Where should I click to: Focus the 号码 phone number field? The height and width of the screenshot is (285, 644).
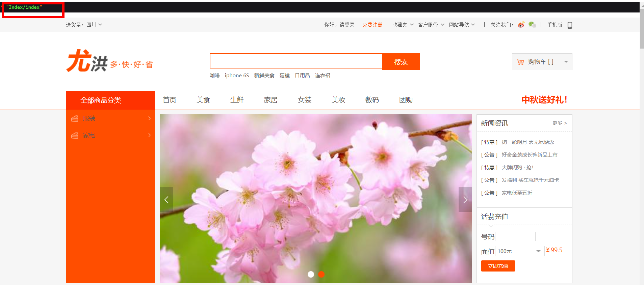(515, 236)
